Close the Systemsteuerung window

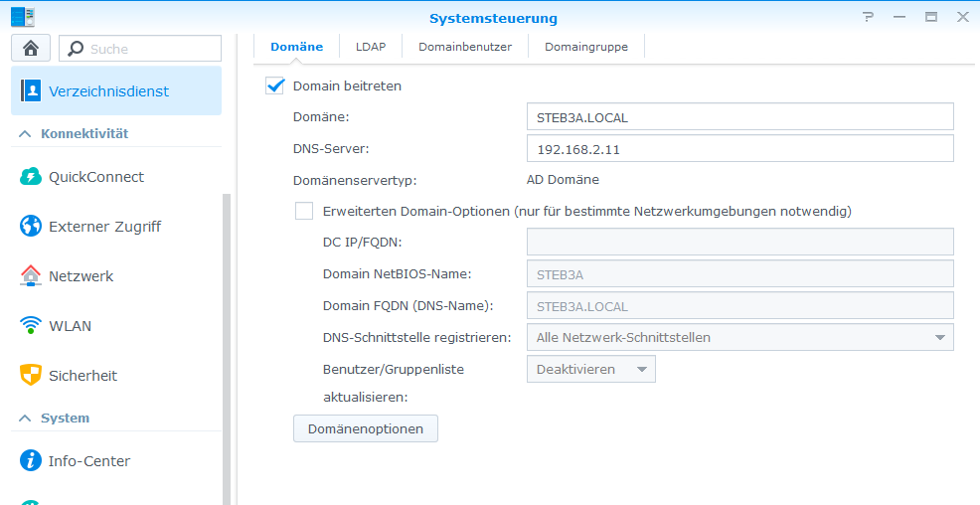963,18
